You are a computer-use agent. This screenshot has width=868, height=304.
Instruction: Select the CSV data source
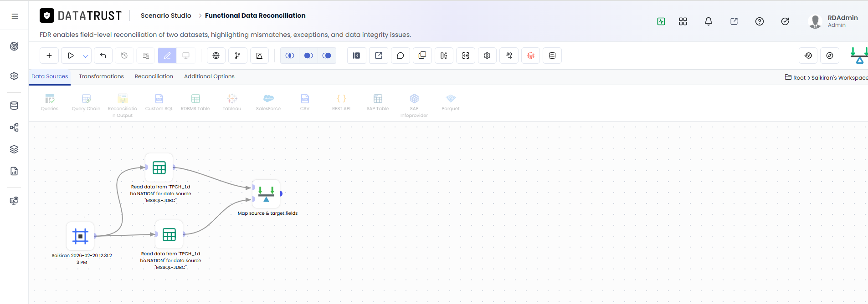(x=305, y=102)
